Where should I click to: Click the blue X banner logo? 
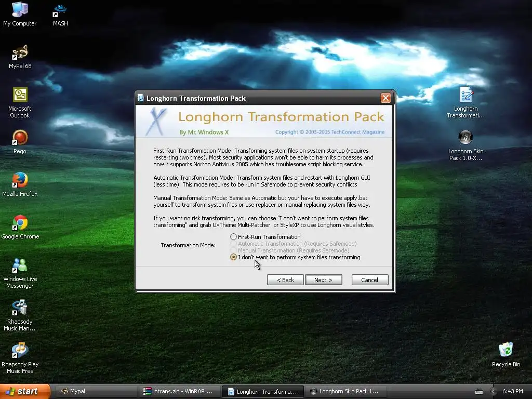[x=156, y=122]
